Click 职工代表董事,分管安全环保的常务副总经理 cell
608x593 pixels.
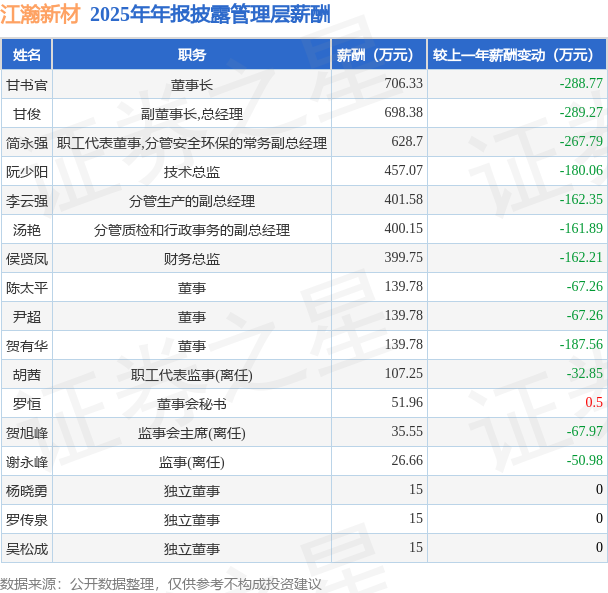pyautogui.click(x=192, y=143)
